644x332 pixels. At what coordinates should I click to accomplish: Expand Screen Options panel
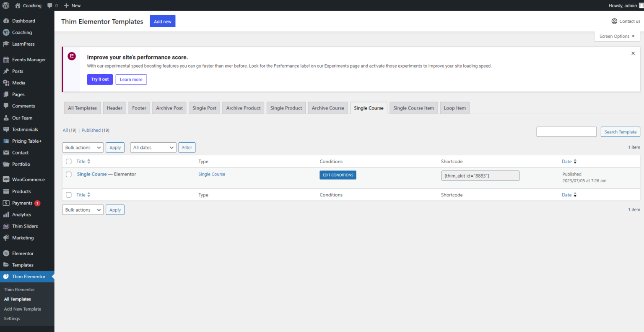[617, 37]
